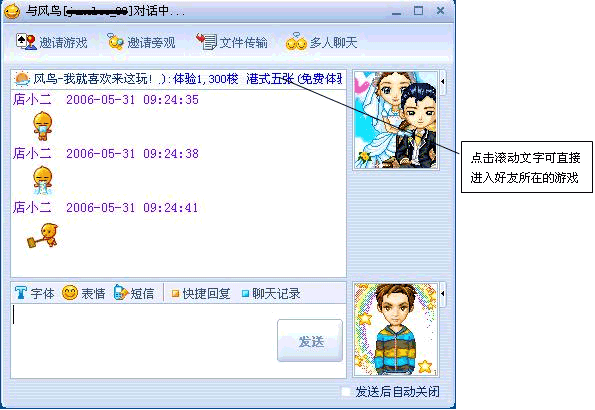Toggle the 快捷回复 quick reply box
This screenshot has width=595, height=410.
click(x=175, y=293)
